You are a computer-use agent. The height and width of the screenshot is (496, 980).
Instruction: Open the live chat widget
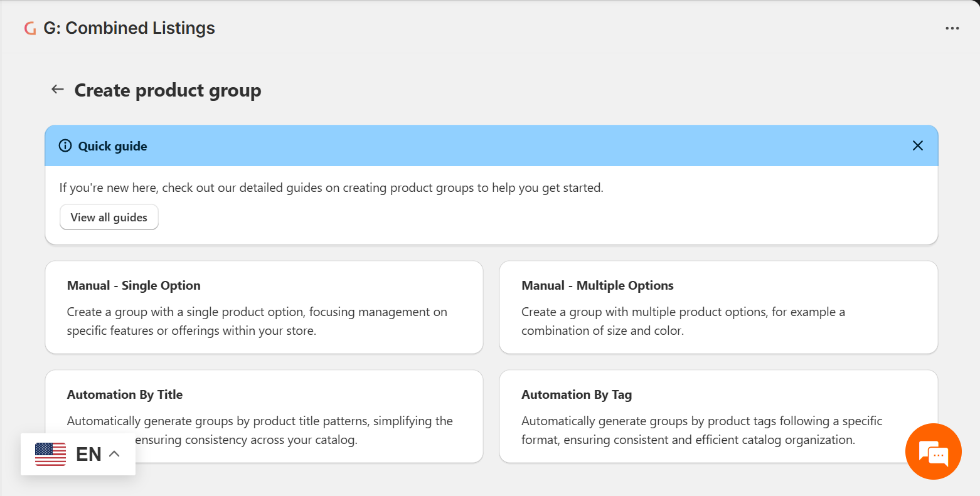933,451
